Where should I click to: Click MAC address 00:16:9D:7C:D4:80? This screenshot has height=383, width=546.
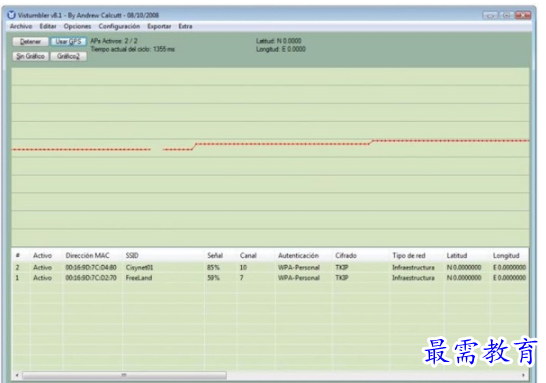click(x=91, y=267)
